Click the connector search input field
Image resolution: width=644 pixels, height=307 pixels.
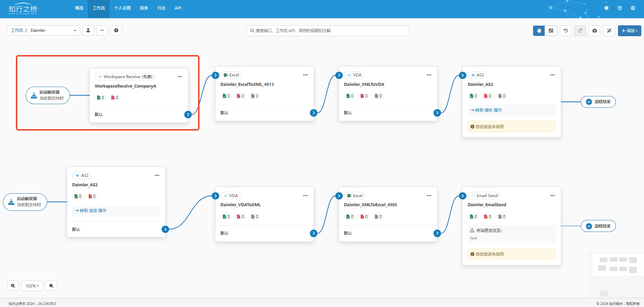click(x=327, y=31)
